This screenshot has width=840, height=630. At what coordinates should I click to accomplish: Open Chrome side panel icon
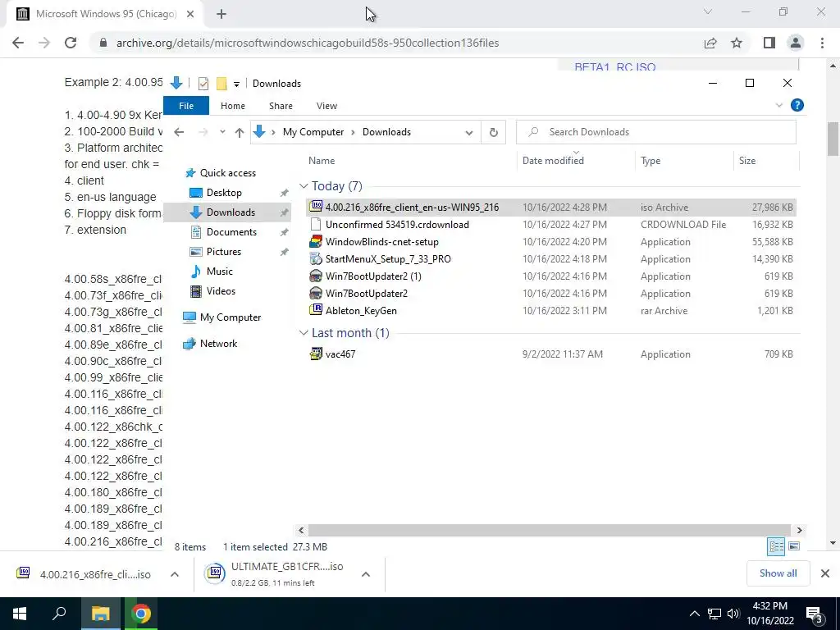[x=769, y=43]
